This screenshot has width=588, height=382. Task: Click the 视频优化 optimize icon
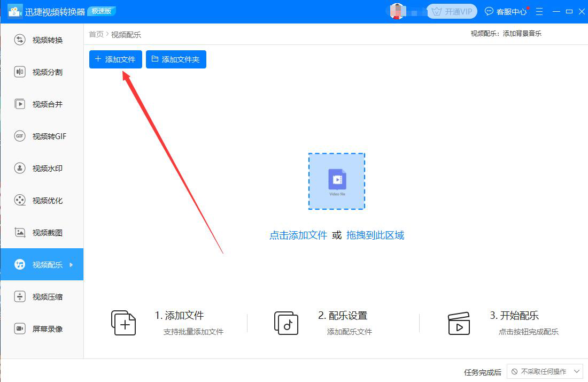(19, 200)
